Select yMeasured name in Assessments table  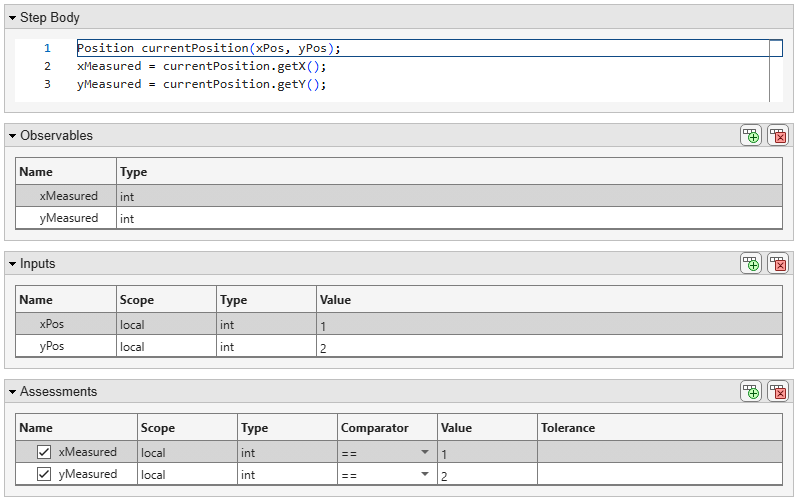(x=88, y=474)
